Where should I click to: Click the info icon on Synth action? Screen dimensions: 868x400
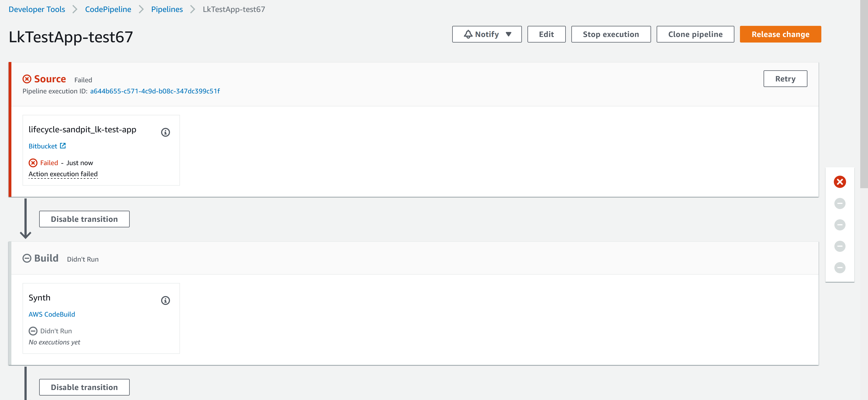pos(166,300)
